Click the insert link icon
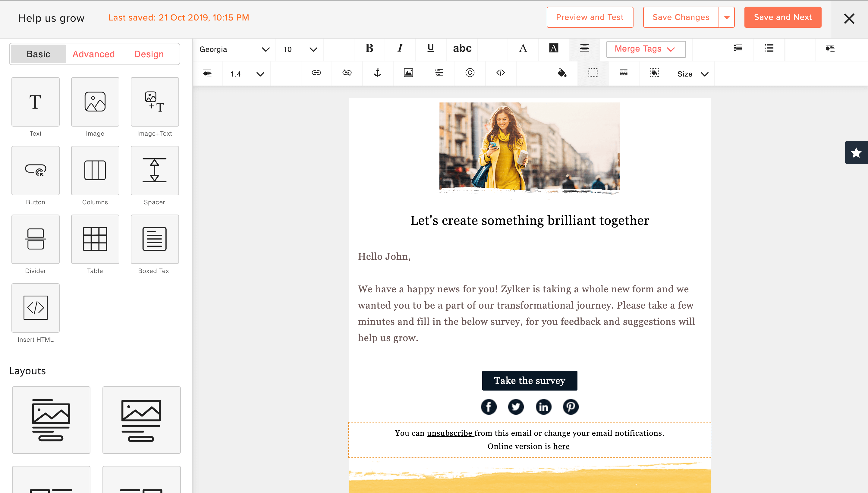Image resolution: width=868 pixels, height=493 pixels. point(316,73)
